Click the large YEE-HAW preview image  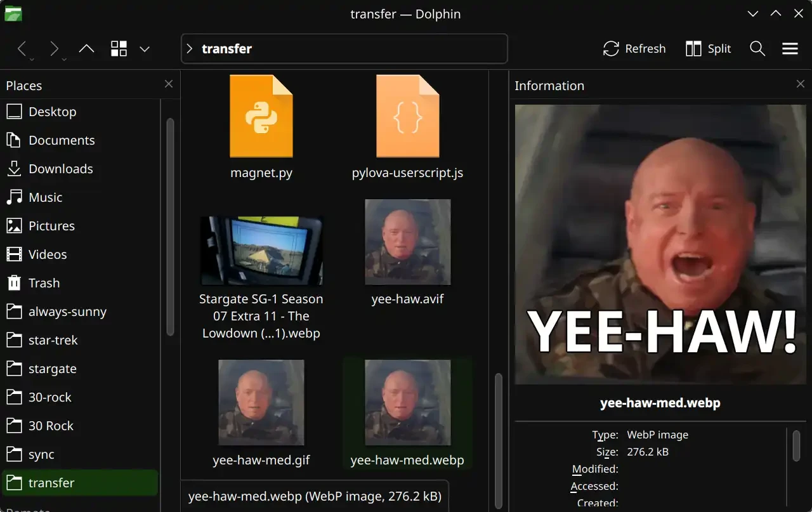tap(660, 244)
